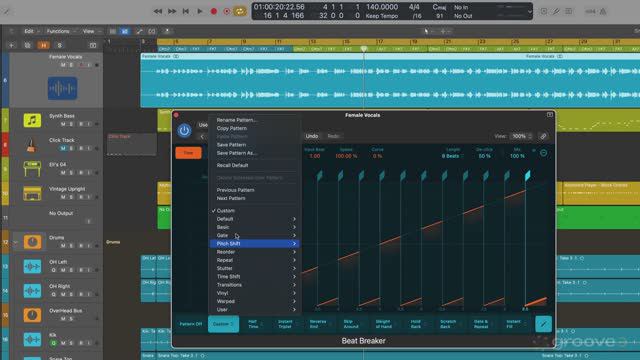The image size is (640, 360).
Task: Click the circular options icon beside Mix
Action: tap(544, 153)
